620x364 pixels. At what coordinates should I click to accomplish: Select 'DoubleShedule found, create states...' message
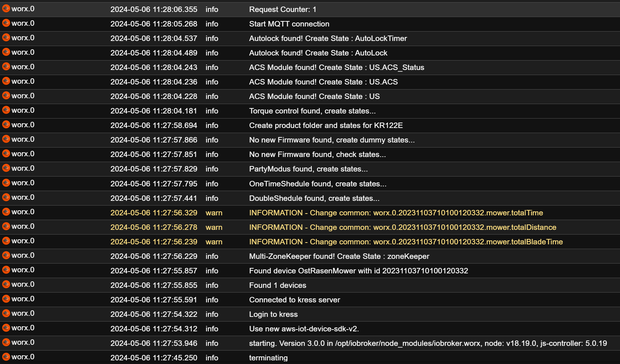(x=314, y=198)
